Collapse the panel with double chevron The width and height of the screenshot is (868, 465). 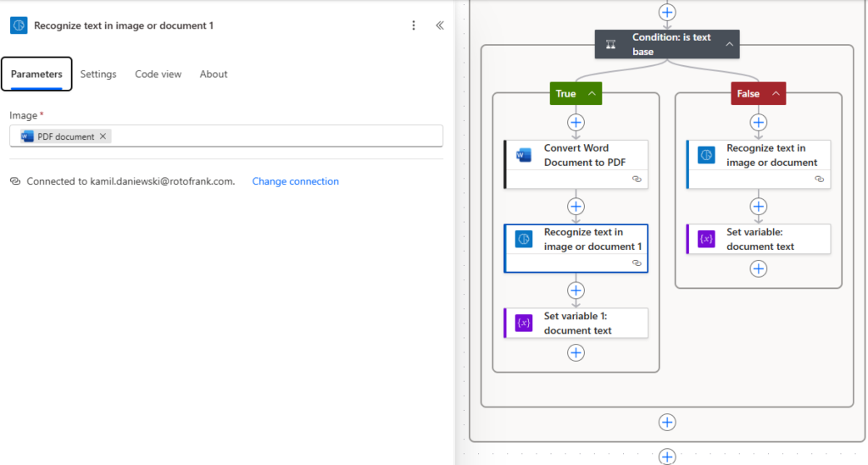(440, 25)
